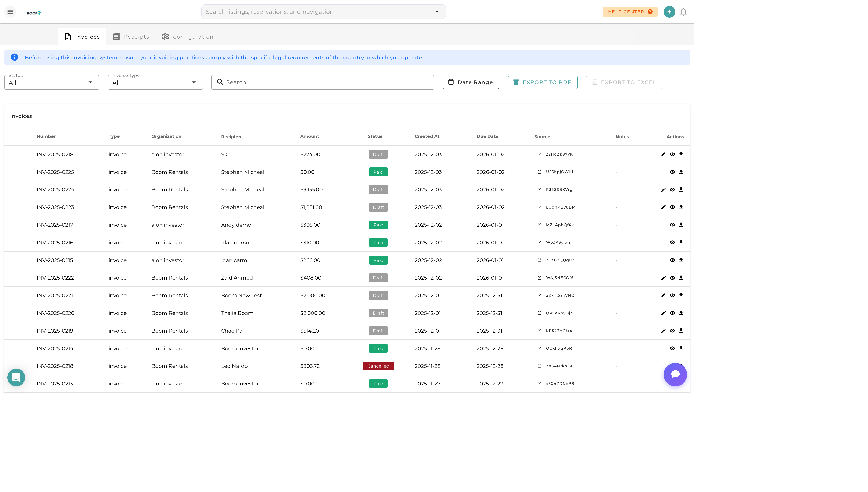The image size is (868, 492).
Task: View invoice INV-2025-0217 with eye icon
Action: click(x=672, y=225)
